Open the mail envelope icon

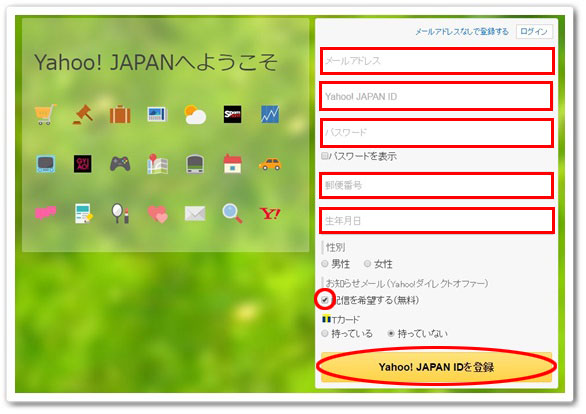click(195, 213)
